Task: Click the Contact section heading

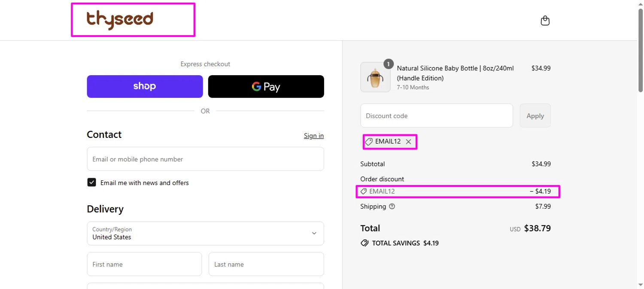Action: pyautogui.click(x=104, y=134)
